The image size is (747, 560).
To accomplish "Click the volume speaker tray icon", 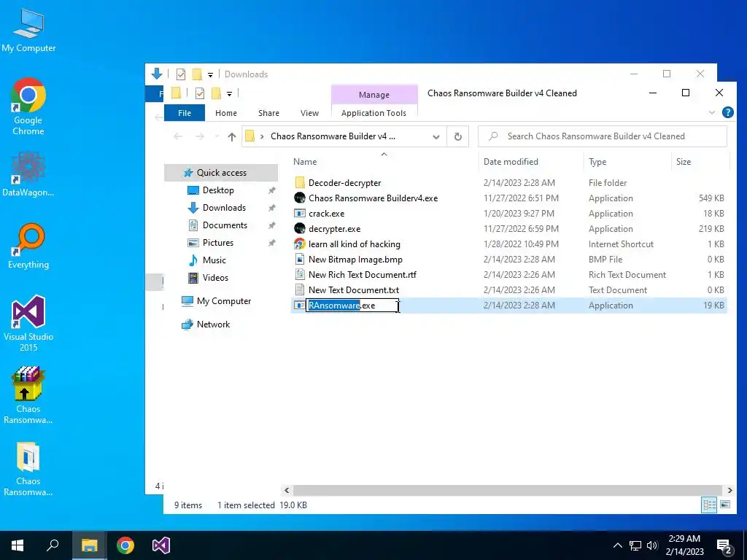I will point(652,545).
